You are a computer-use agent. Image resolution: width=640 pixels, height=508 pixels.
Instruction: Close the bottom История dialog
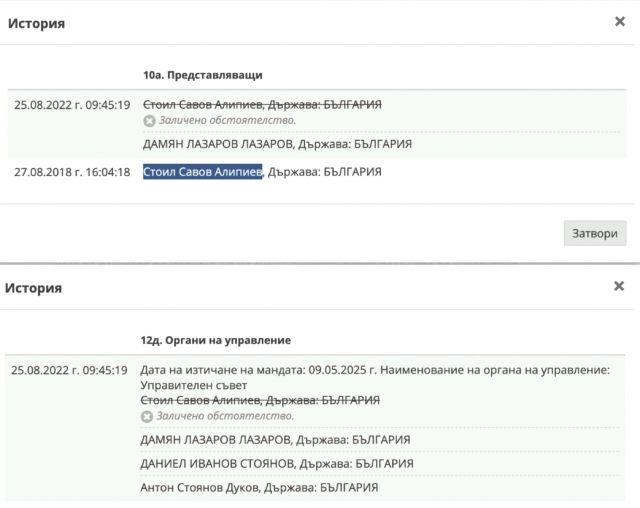619,286
